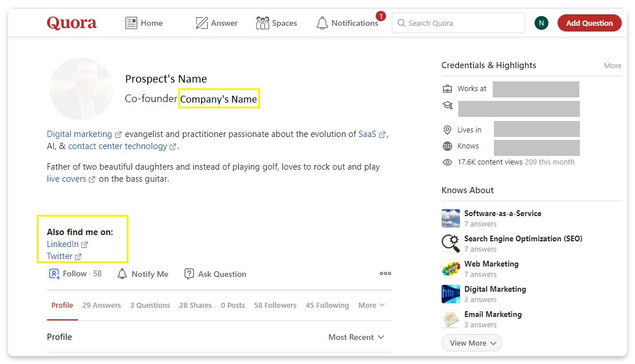Screen dimensions: 635x364
Task: Expand the View More topics button
Action: [472, 343]
